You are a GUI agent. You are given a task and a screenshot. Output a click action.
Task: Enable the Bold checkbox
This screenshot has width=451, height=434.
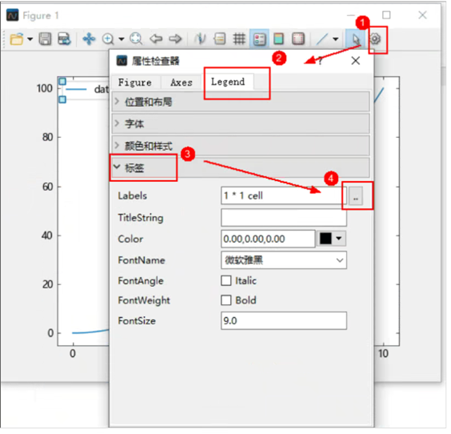tap(226, 300)
